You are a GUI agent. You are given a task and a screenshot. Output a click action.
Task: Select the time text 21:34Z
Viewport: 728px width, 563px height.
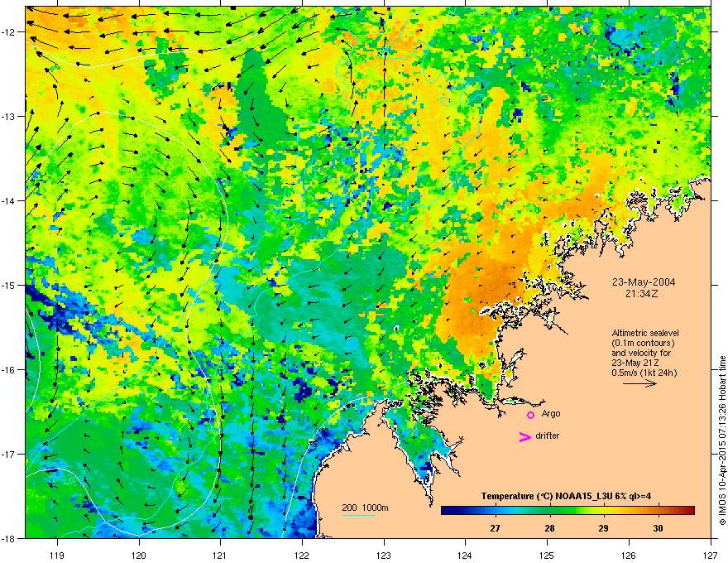coord(642,294)
